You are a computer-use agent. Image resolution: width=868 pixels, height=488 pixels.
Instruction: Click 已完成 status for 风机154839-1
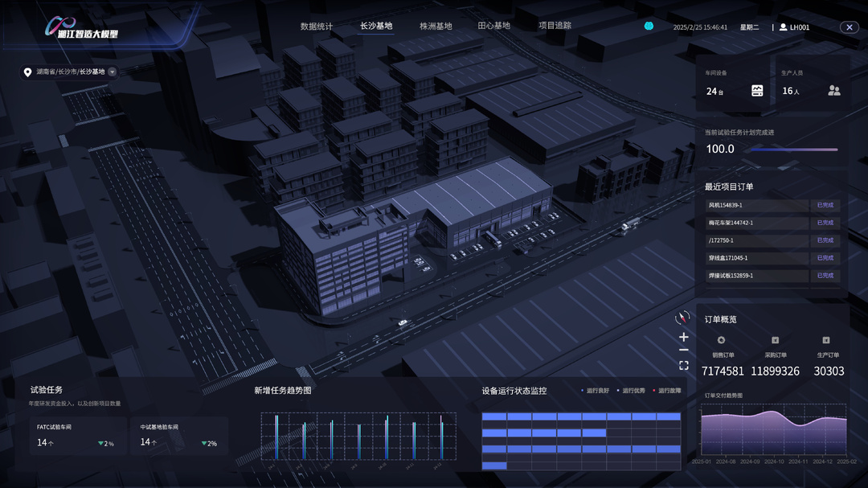825,205
